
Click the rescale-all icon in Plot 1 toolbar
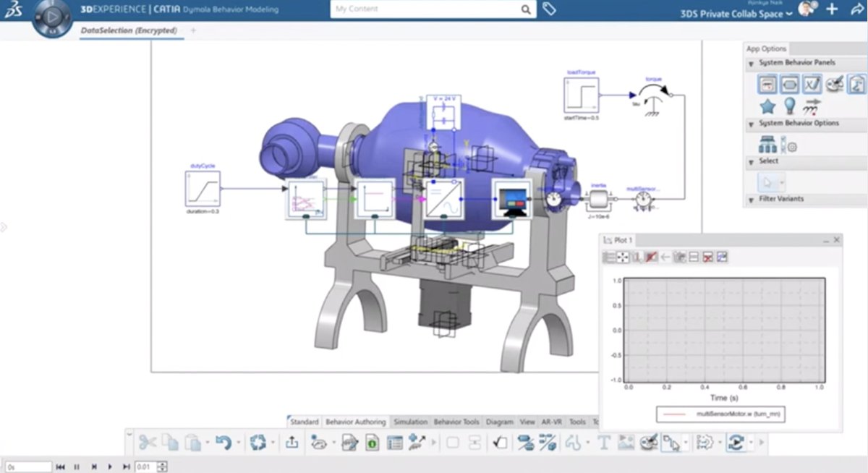pos(623,257)
